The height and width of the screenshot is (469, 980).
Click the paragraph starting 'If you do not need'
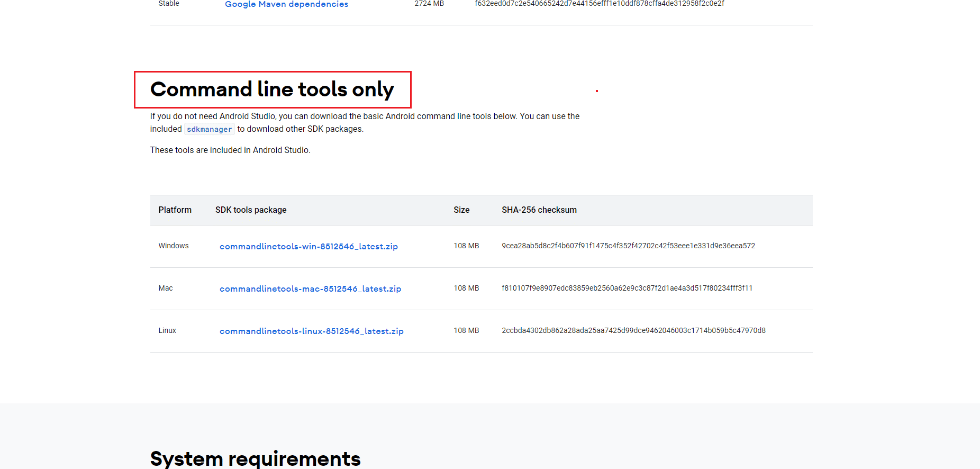pos(365,123)
